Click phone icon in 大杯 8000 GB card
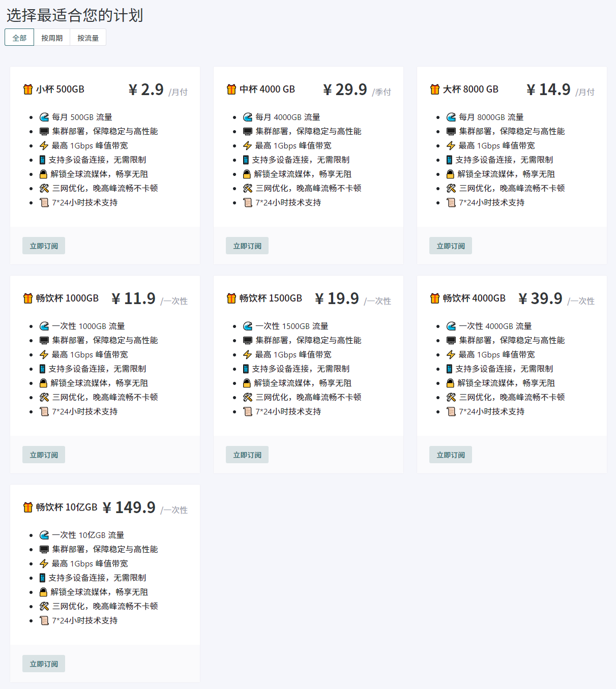This screenshot has width=616, height=689. (x=449, y=160)
